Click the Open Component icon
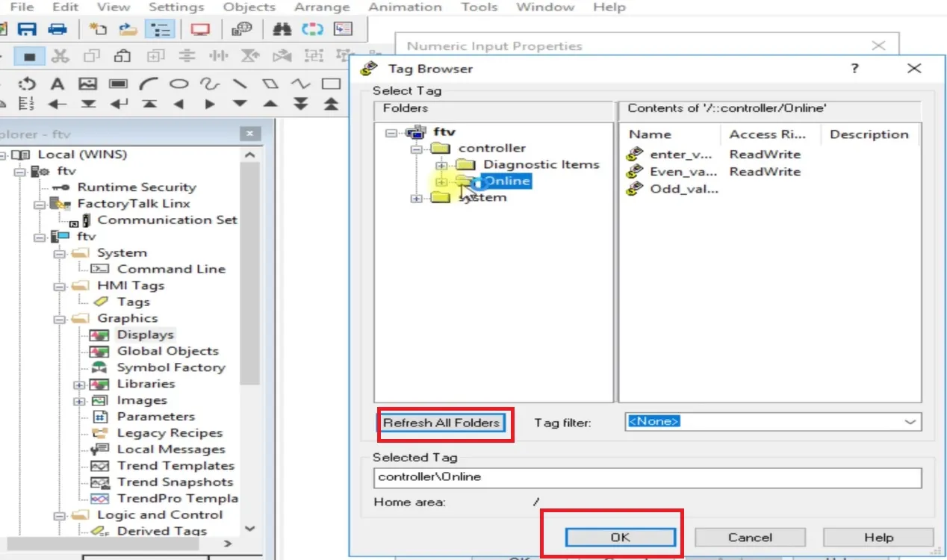947x560 pixels. (x=127, y=28)
